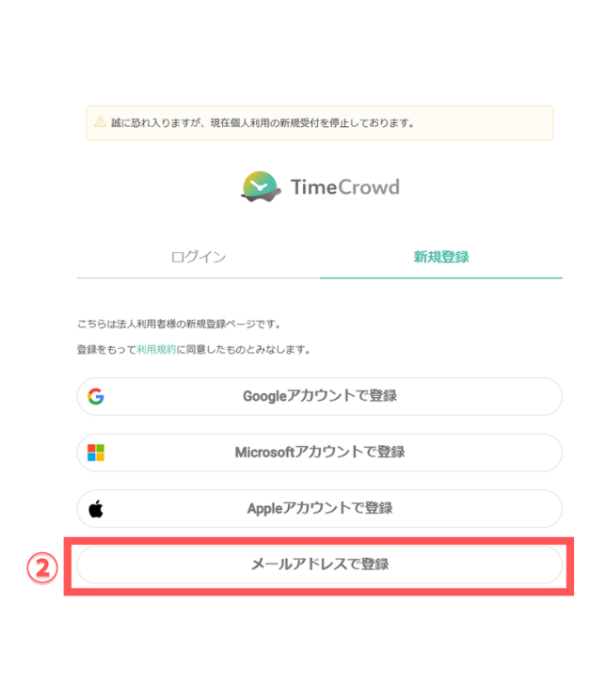Sign up via Appleアカウントで登録 button

pyautogui.click(x=319, y=508)
